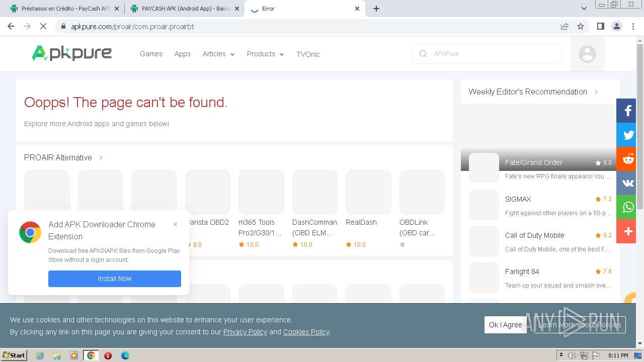Open more share options plus icon
644x362 pixels.
click(x=627, y=231)
